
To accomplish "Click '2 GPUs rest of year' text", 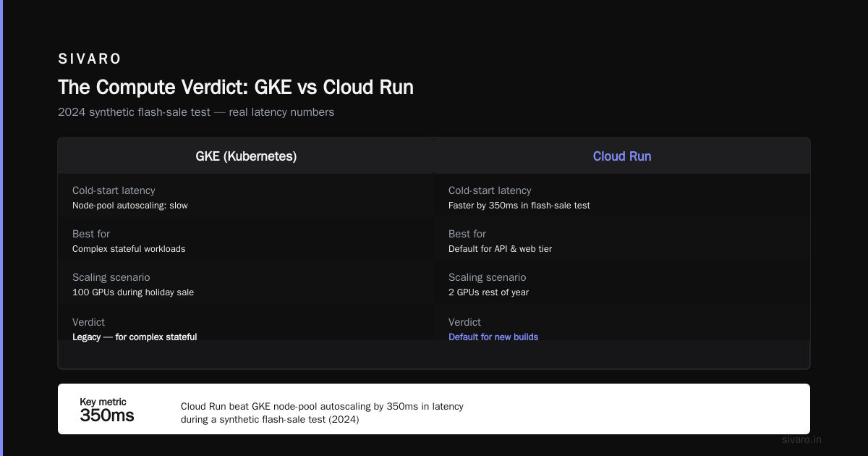I will point(489,292).
